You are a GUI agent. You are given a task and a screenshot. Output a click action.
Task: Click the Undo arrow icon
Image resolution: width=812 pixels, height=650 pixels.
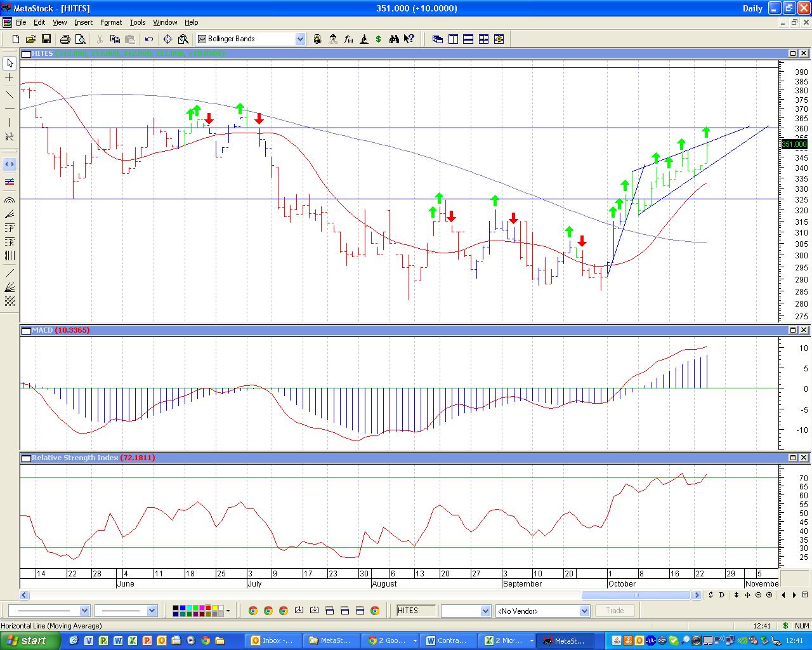[x=149, y=39]
